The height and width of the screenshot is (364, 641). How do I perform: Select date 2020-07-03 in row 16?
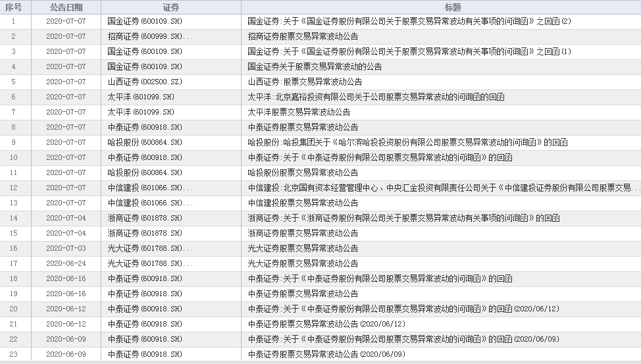pos(66,248)
